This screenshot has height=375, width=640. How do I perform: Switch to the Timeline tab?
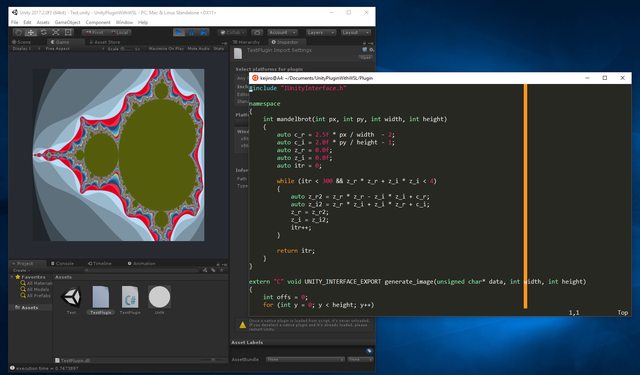pyautogui.click(x=100, y=264)
